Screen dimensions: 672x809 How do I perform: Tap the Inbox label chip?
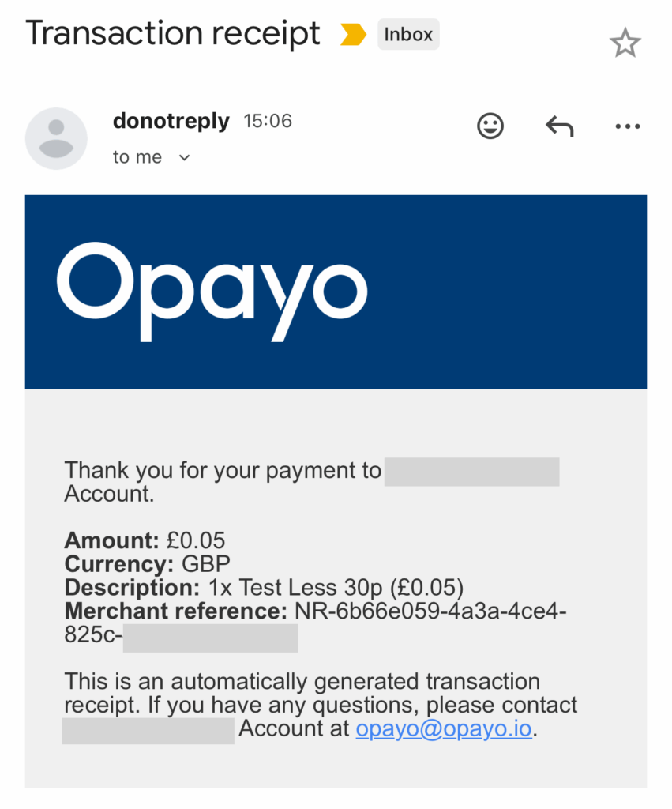408,35
